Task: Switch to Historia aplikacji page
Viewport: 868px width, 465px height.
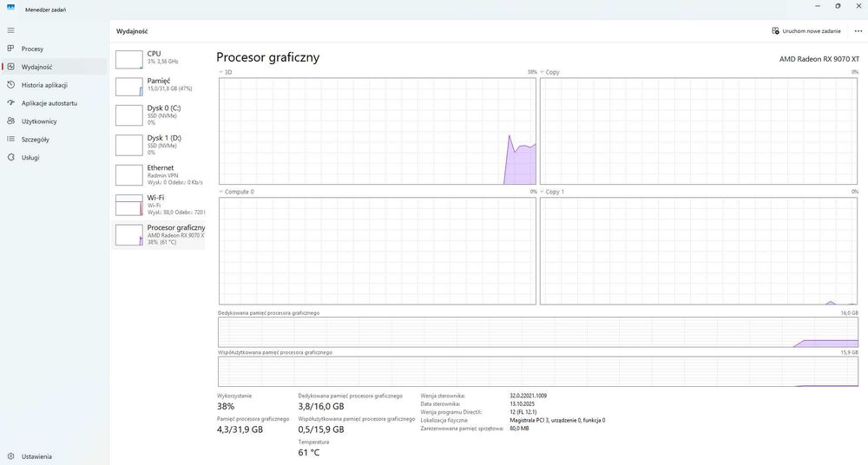Action: point(54,85)
